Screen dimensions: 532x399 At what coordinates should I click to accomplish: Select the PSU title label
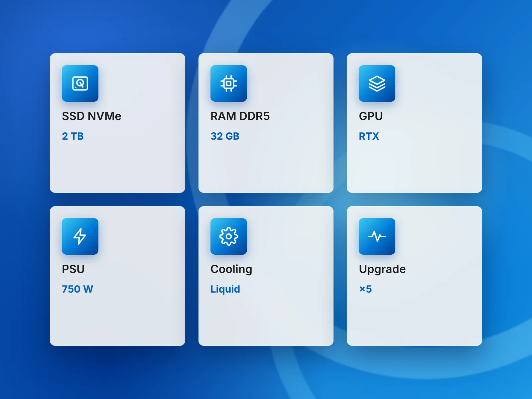(x=73, y=269)
